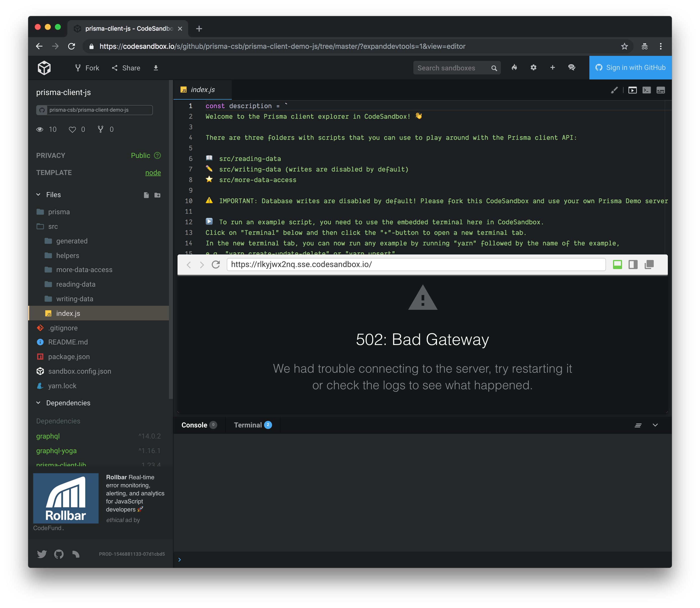Click the devtools layout icon in editor toolbar
This screenshot has width=700, height=608.
pos(660,90)
